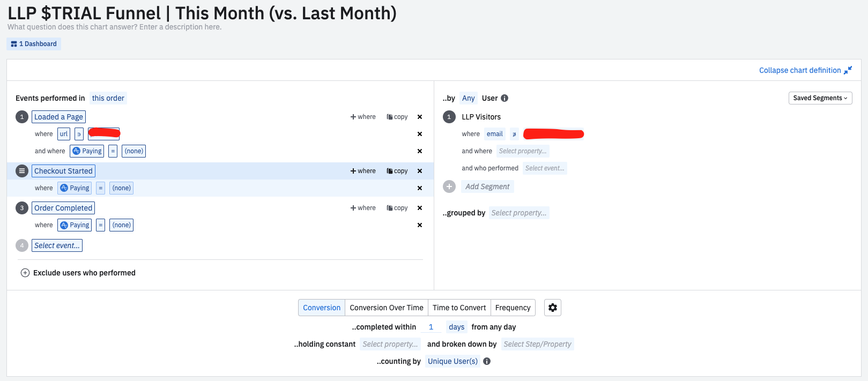Click the completed within number field
Viewport: 868px width, 381px height.
click(x=431, y=327)
